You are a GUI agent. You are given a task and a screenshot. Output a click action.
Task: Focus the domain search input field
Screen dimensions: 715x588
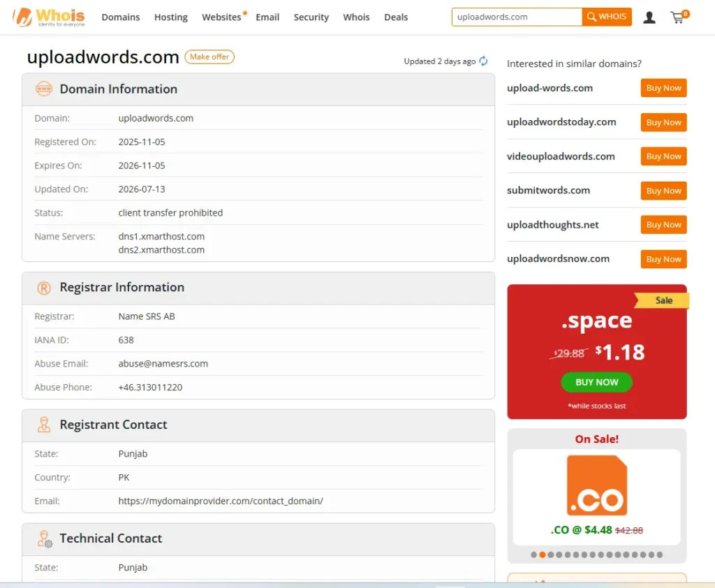tap(517, 17)
